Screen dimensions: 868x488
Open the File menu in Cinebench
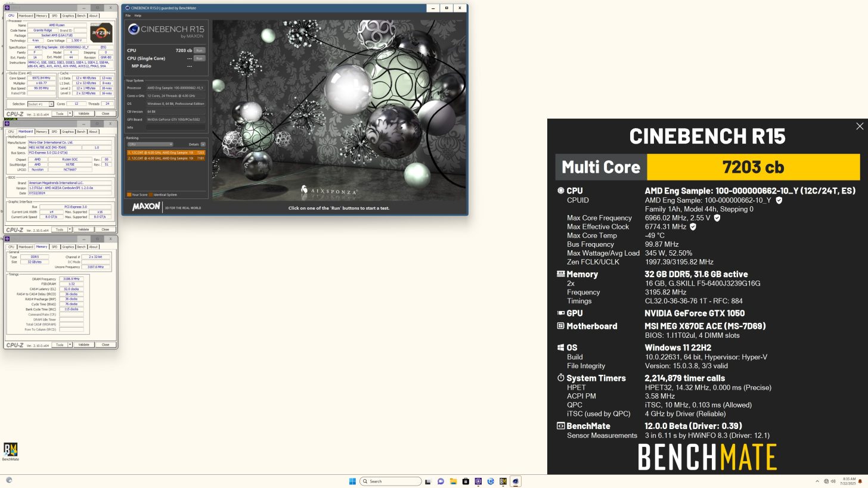click(129, 15)
